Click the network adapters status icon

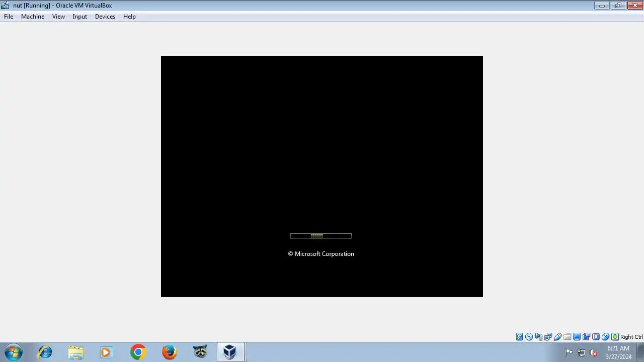pos(548,337)
